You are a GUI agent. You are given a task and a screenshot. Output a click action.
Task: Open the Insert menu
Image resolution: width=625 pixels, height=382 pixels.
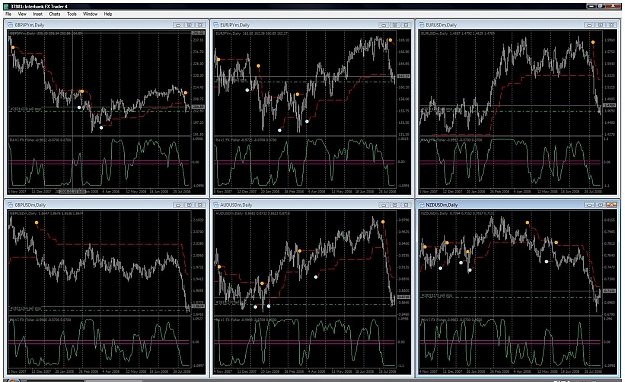coord(38,14)
